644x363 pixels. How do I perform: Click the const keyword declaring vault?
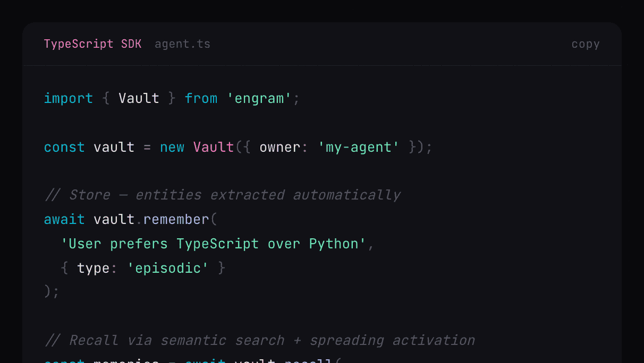coord(64,147)
